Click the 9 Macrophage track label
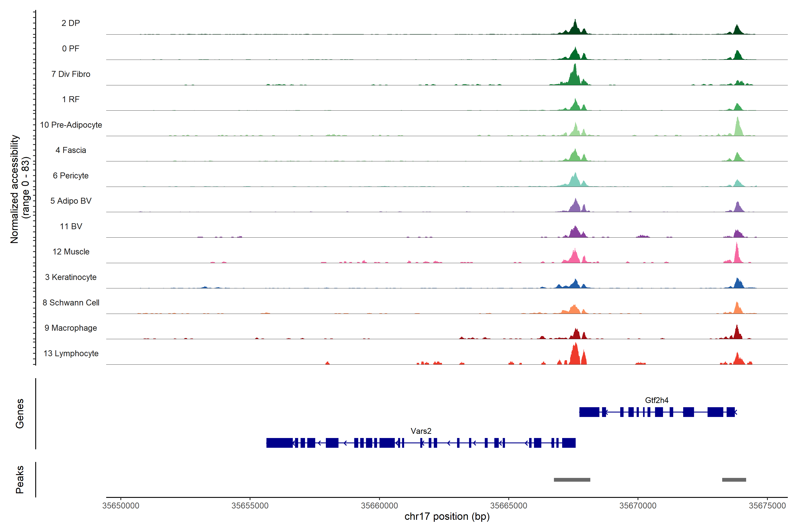The width and height of the screenshot is (798, 532). 70,328
